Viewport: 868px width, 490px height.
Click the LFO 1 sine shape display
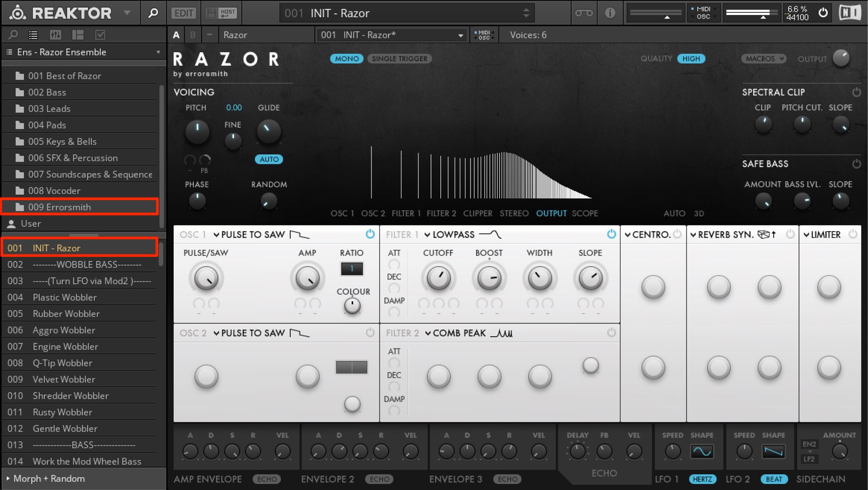pyautogui.click(x=702, y=451)
